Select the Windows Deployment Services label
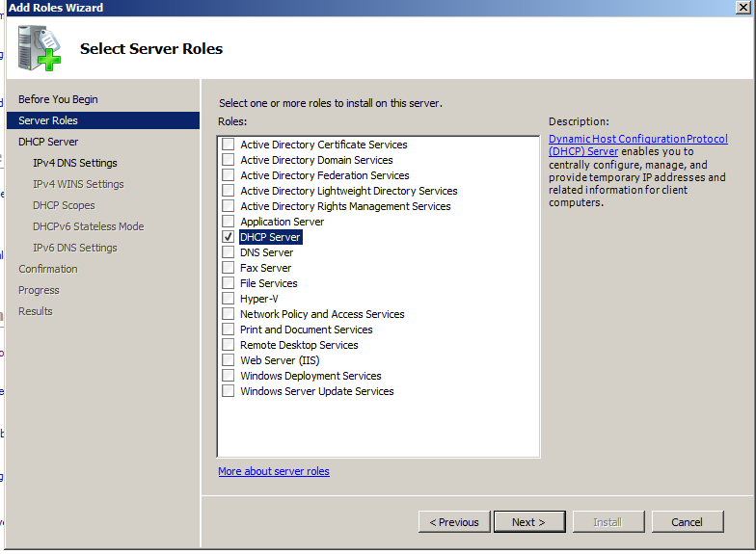The image size is (756, 554). point(310,376)
